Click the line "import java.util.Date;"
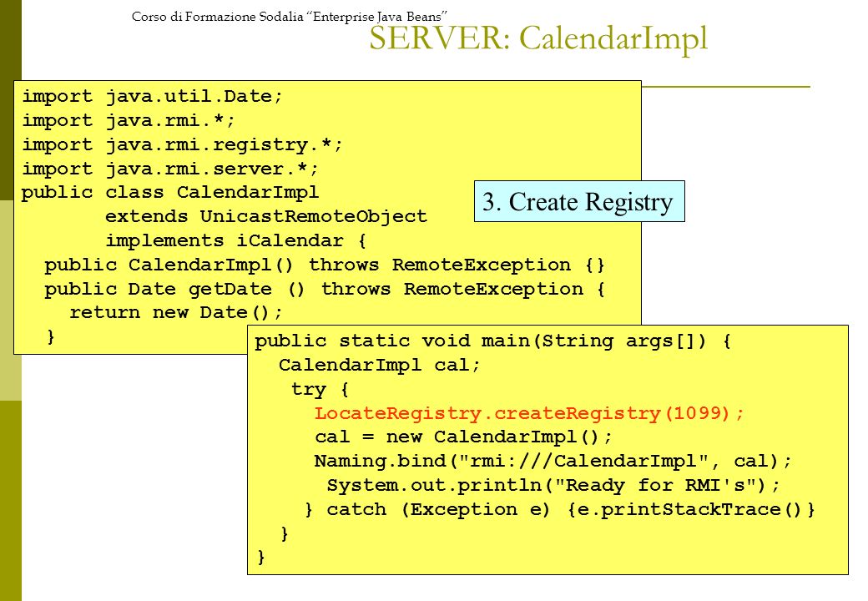This screenshot has width=868, height=601. click(x=152, y=96)
